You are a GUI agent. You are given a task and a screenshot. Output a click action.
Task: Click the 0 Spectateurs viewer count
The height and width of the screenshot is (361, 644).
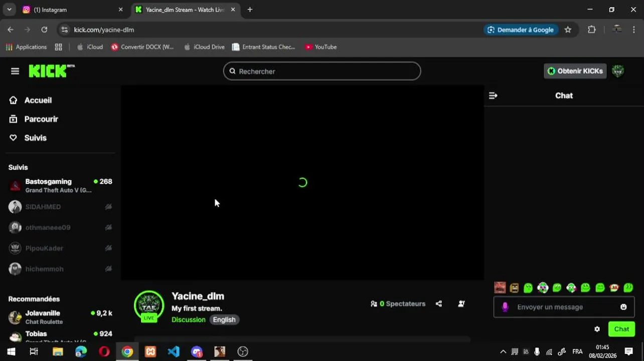(398, 304)
